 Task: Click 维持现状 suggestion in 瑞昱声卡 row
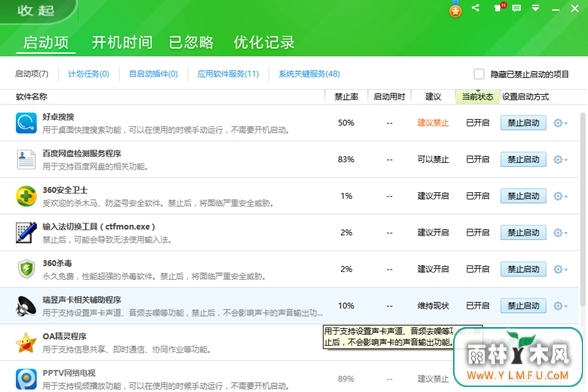(x=433, y=306)
